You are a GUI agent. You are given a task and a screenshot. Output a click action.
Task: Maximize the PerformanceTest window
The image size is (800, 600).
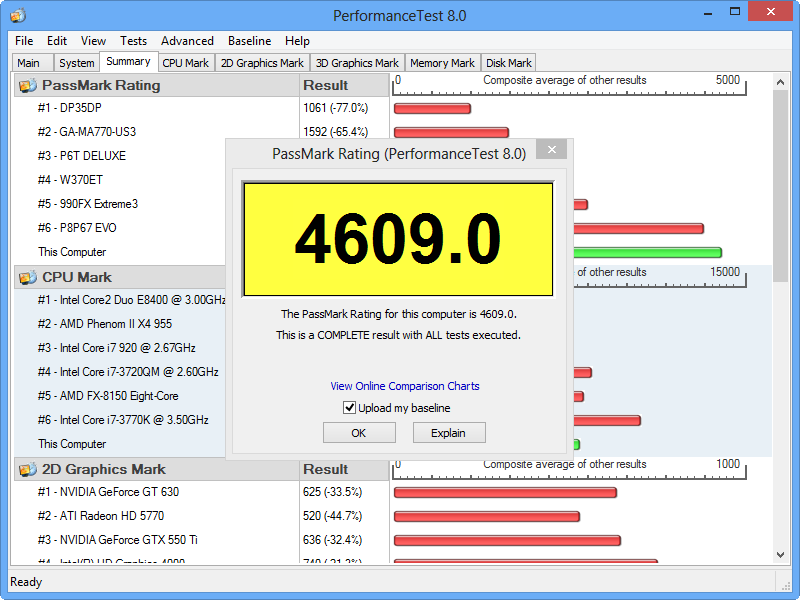coord(735,12)
